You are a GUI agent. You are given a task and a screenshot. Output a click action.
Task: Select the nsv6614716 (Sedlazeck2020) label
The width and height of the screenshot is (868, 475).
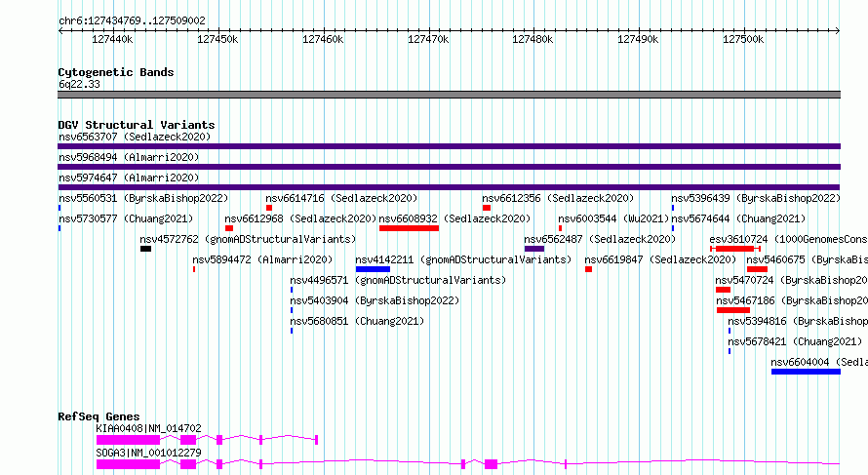[341, 198]
